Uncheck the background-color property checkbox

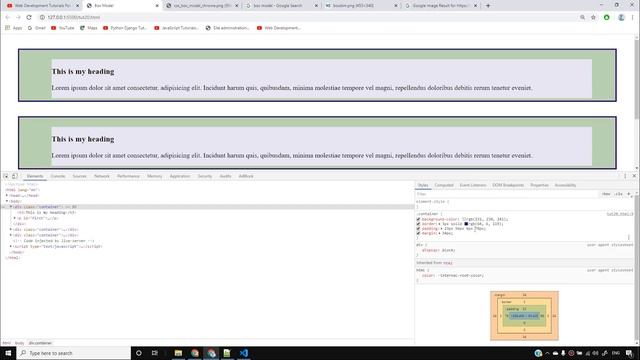pos(418,219)
